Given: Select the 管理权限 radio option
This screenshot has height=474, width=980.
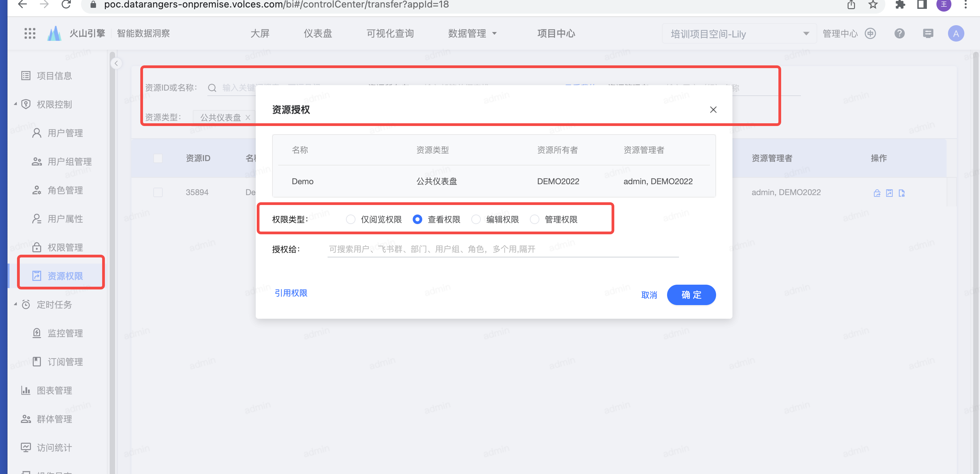Looking at the screenshot, I should click(535, 220).
